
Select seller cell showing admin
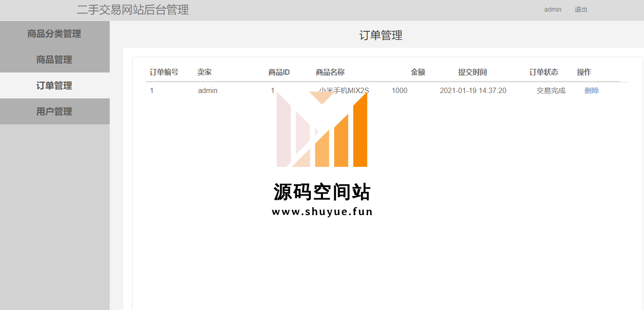tap(208, 90)
